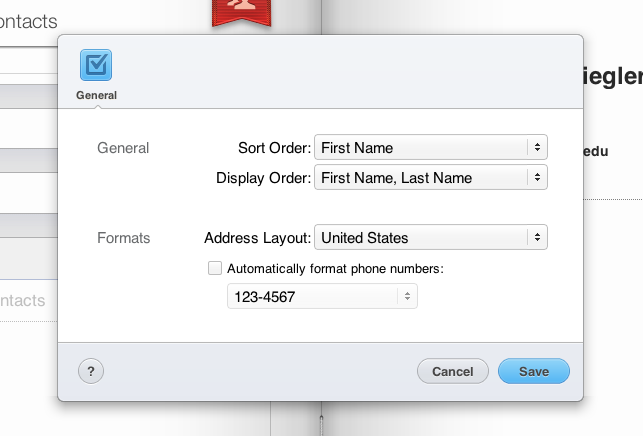
Task: Click the greyed contacts count text in list
Action: coord(22,300)
